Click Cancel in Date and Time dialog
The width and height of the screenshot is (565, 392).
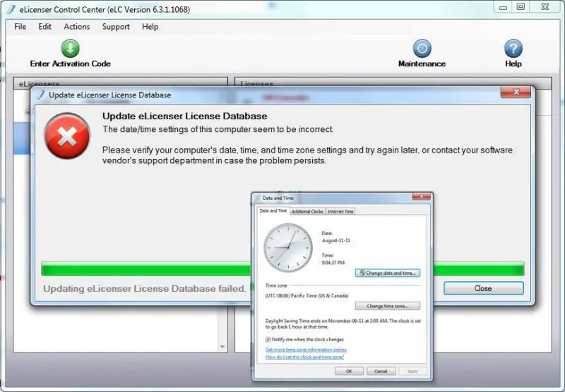pyautogui.click(x=381, y=371)
